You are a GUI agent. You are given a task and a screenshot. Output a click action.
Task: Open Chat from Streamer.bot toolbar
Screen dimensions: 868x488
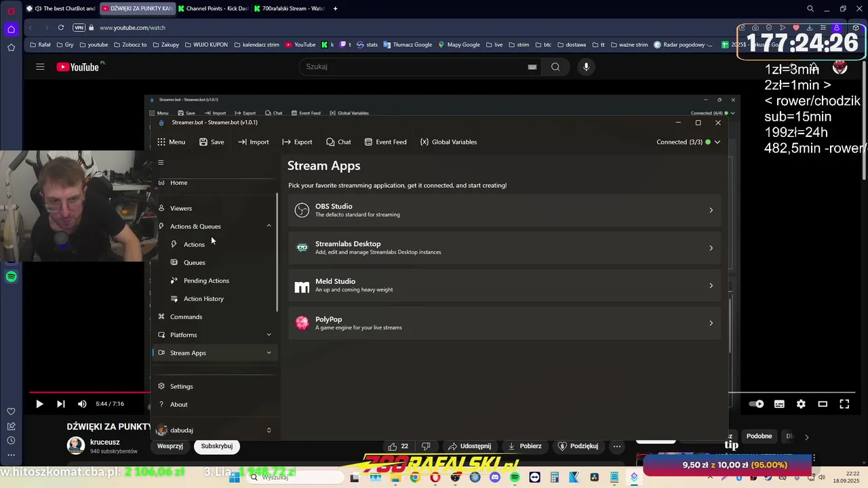(x=338, y=142)
